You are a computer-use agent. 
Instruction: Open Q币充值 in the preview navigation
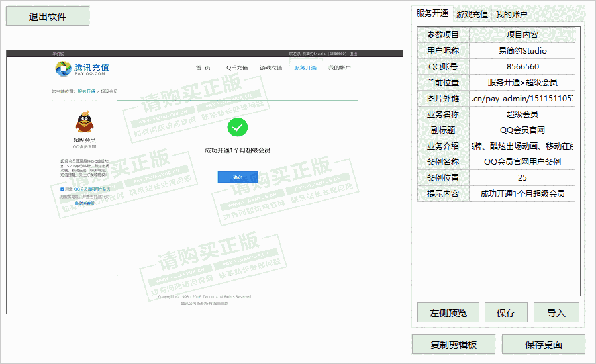(237, 68)
